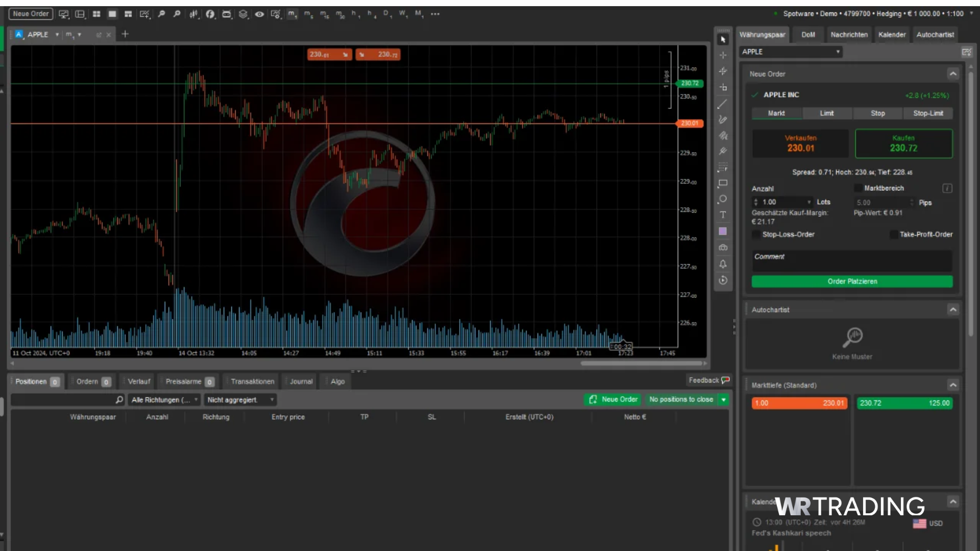Image resolution: width=980 pixels, height=551 pixels.
Task: Open the Verlauf tab
Action: pos(139,382)
